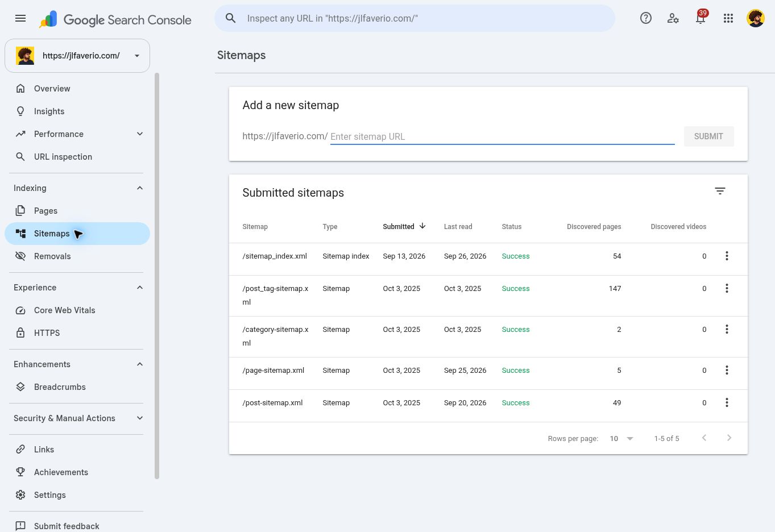Go to the next page of sitemaps
Viewport: 775px width, 532px height.
(x=729, y=438)
